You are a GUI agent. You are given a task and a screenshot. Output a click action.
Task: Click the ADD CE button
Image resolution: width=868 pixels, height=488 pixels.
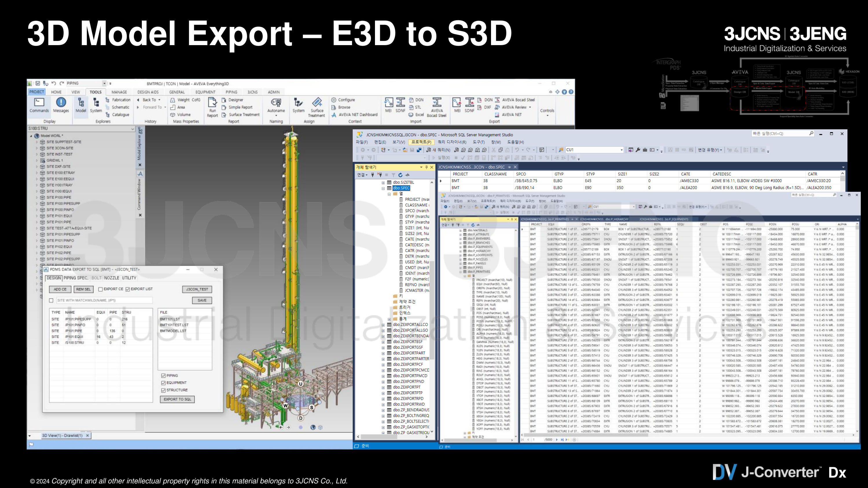[60, 289]
